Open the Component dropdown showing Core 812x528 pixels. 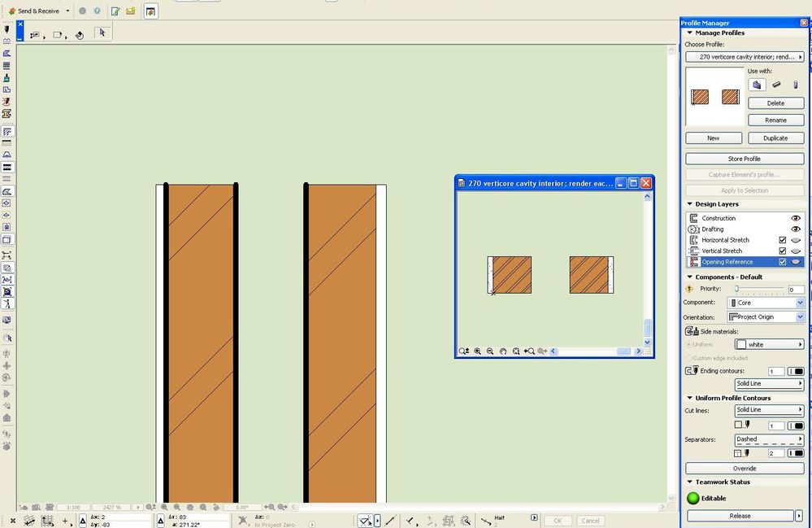coord(766,303)
